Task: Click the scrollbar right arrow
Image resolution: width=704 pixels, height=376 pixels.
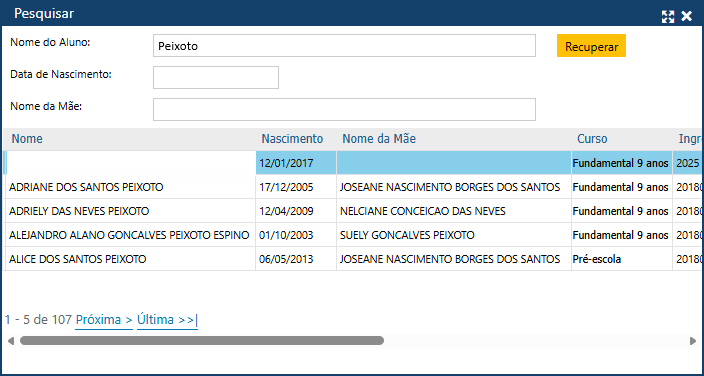Action: [693, 341]
